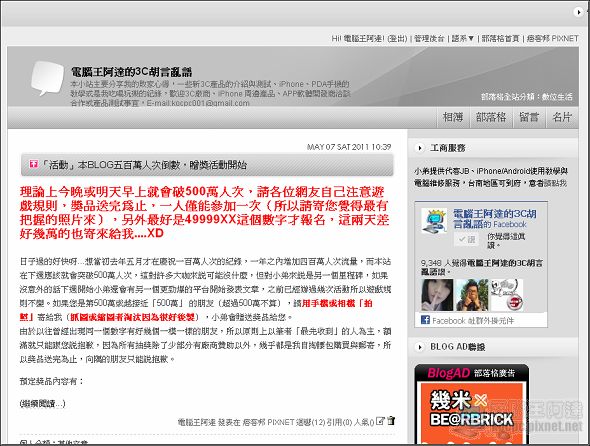Click the red bold 用手機或相機「拍照」 text
Screen dimensions: 590x446
pos(196,310)
